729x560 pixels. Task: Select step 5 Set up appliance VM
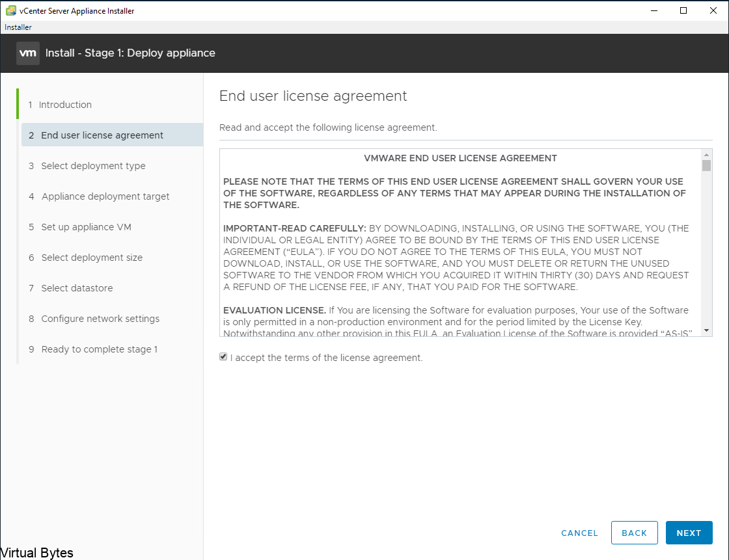[86, 226]
